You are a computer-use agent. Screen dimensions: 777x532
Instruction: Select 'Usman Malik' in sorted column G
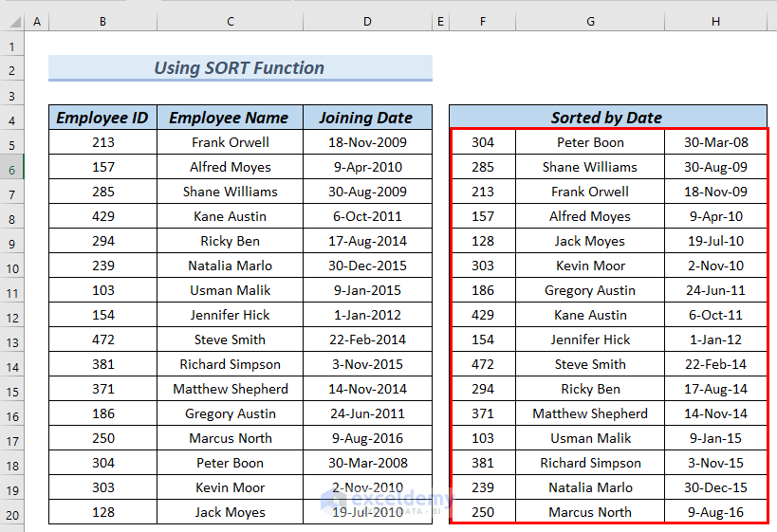pos(590,438)
